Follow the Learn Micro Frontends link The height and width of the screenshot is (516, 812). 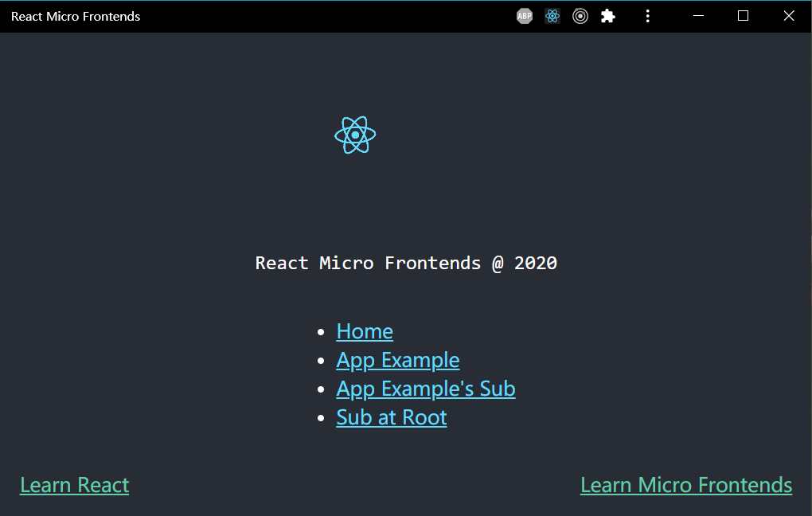[x=686, y=485]
